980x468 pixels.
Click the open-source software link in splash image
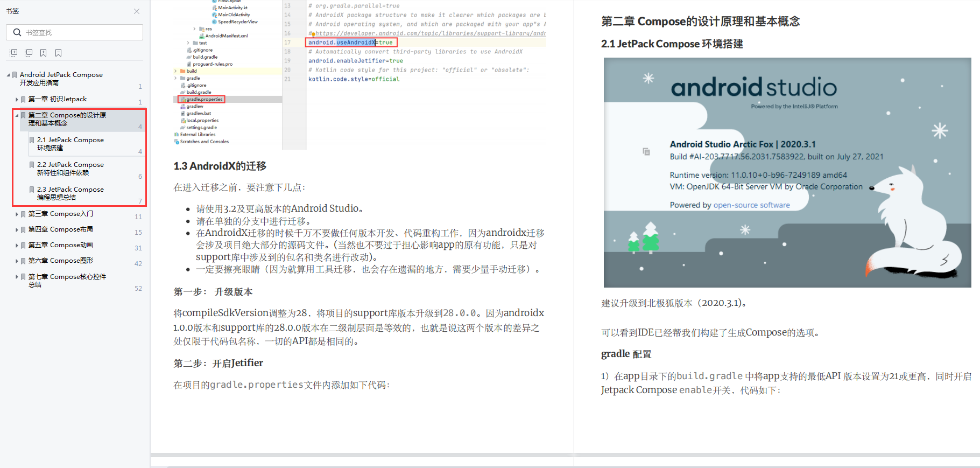(x=751, y=205)
